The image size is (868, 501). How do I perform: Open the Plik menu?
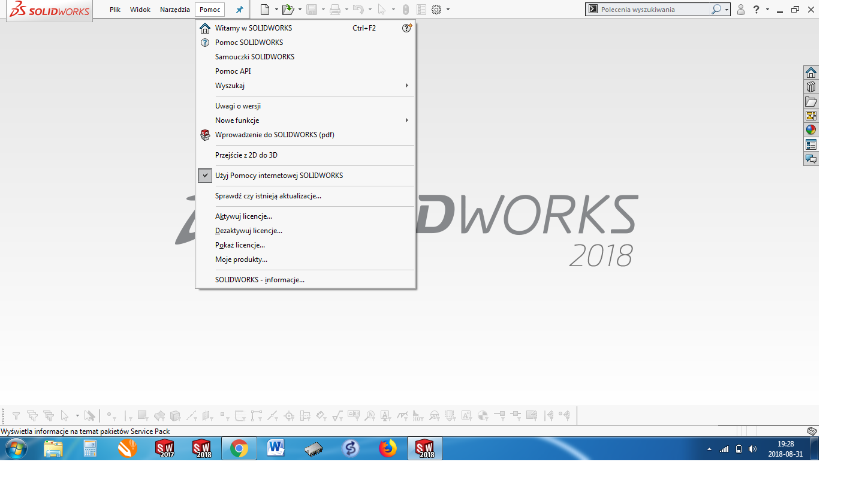[115, 10]
